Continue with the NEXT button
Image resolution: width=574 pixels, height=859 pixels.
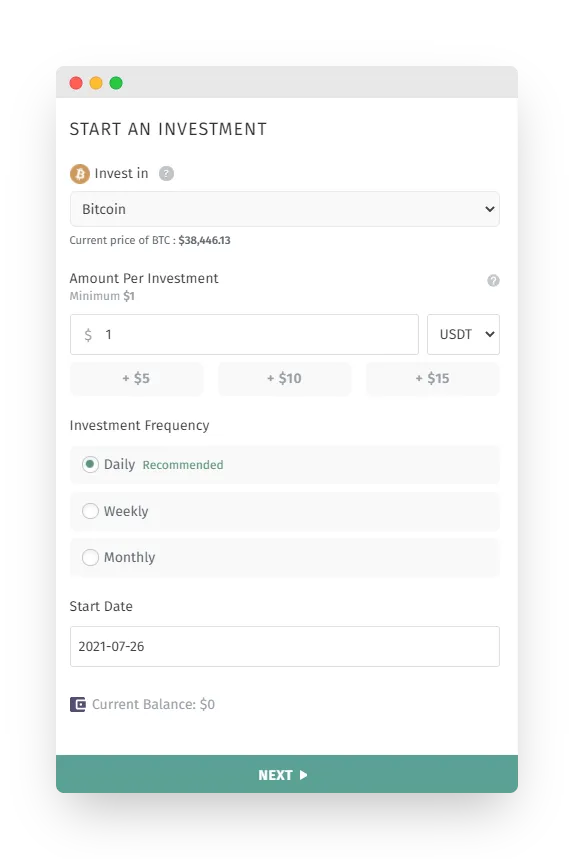click(287, 774)
